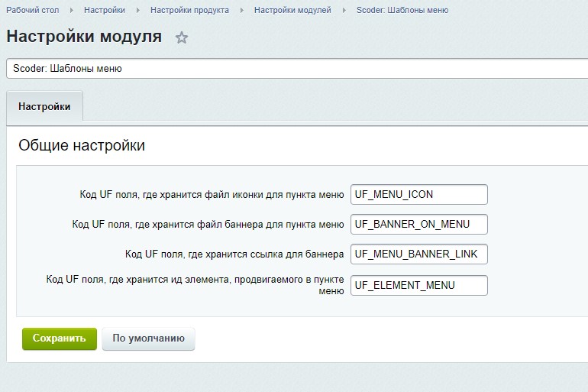
Task: Open Настройки модулей breadcrumb link
Action: [292, 11]
